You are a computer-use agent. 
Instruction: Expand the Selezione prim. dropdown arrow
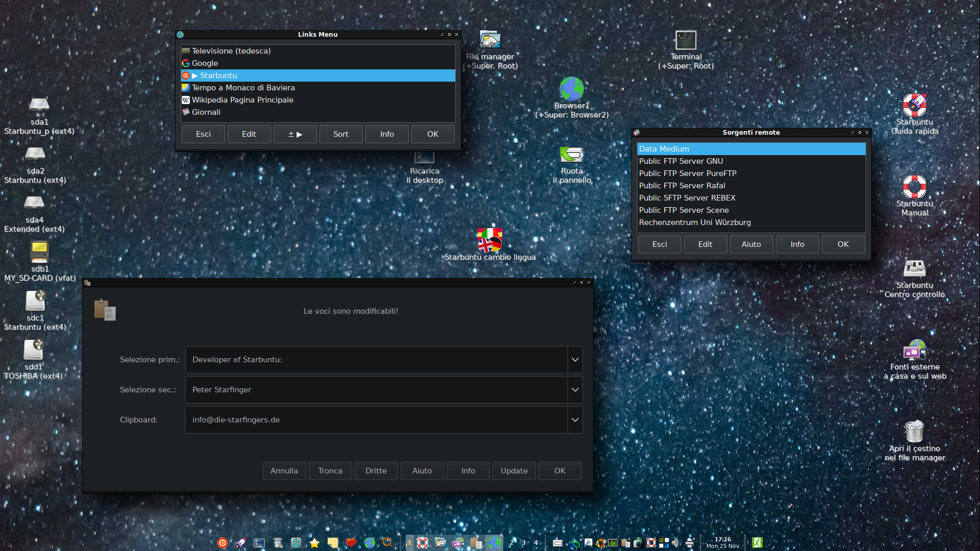(x=575, y=360)
